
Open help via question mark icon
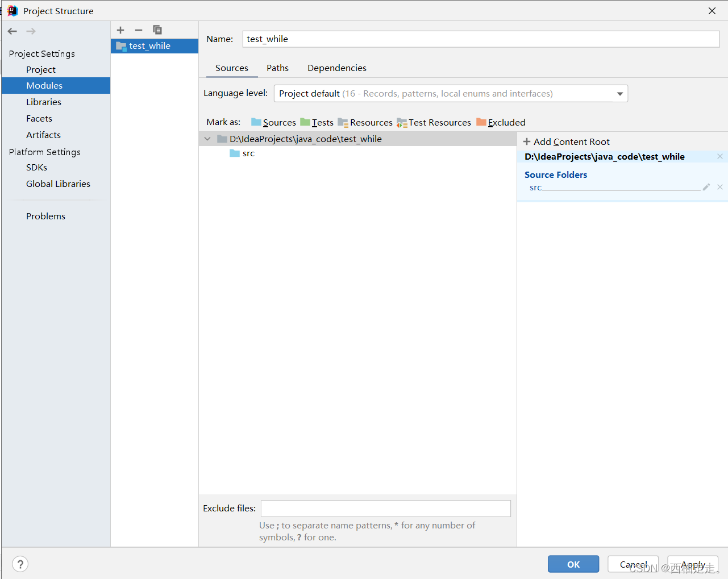(20, 564)
